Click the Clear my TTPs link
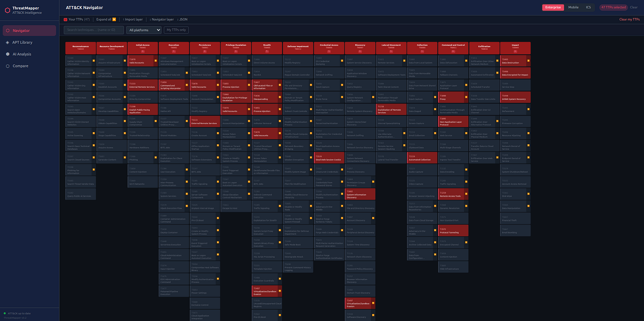 click(629, 19)
